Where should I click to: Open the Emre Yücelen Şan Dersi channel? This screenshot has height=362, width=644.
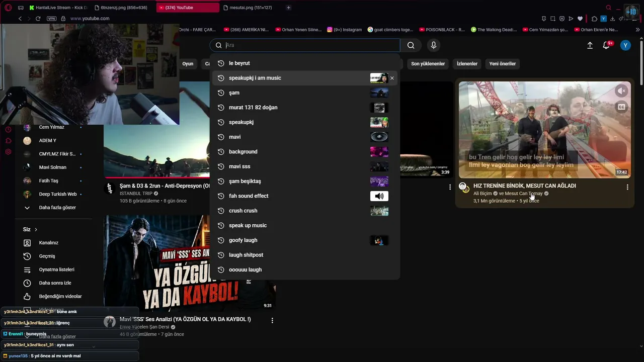click(x=144, y=327)
